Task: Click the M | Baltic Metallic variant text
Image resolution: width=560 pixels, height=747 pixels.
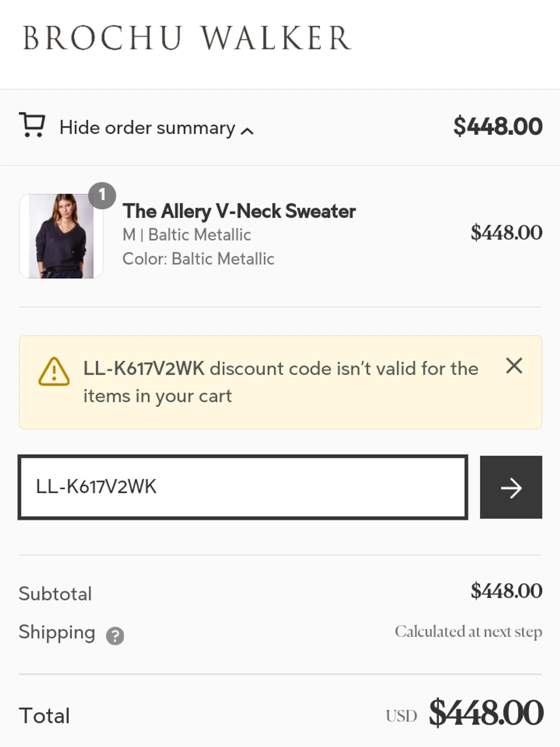Action: tap(187, 235)
